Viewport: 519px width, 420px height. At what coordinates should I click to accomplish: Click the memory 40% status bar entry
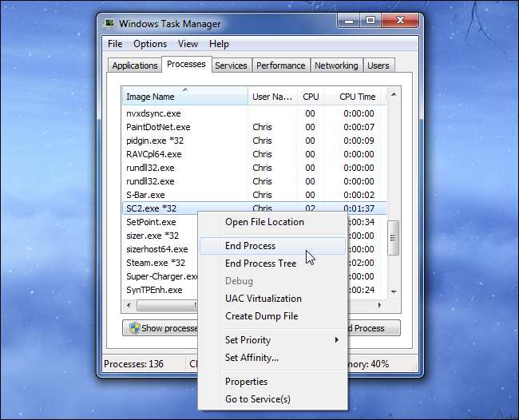pos(368,364)
